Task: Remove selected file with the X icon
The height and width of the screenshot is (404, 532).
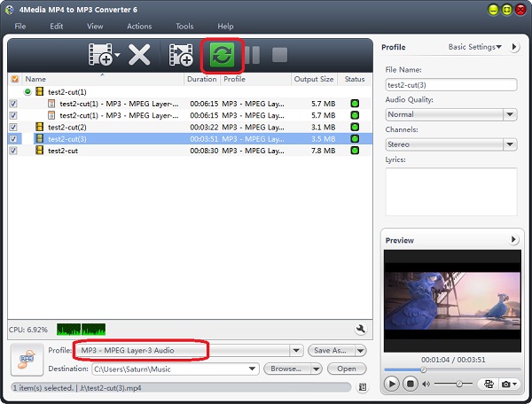Action: click(x=139, y=56)
